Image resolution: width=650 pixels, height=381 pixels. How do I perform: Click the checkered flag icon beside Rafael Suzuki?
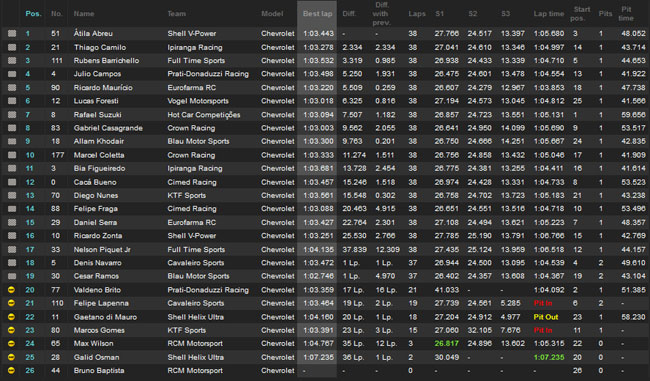12,114
